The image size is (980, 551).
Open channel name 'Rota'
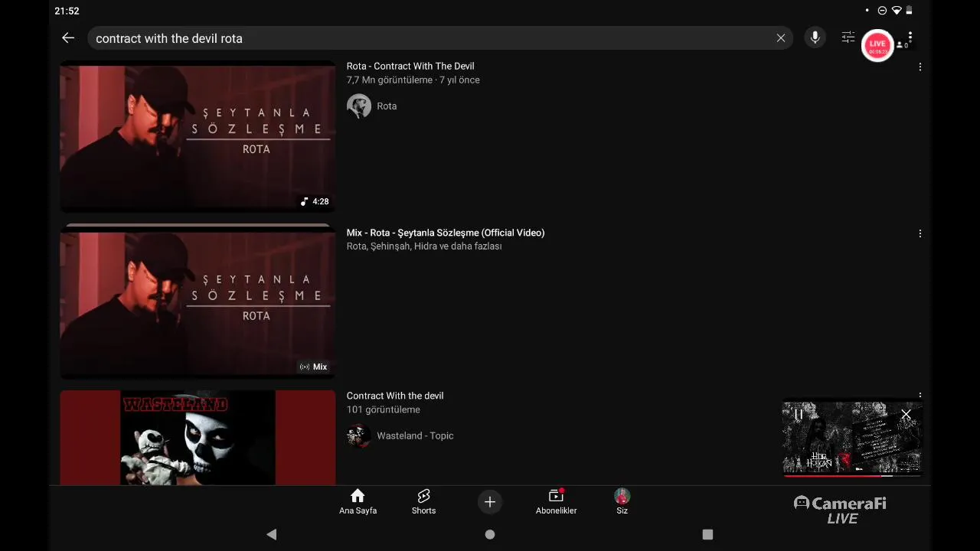click(387, 106)
